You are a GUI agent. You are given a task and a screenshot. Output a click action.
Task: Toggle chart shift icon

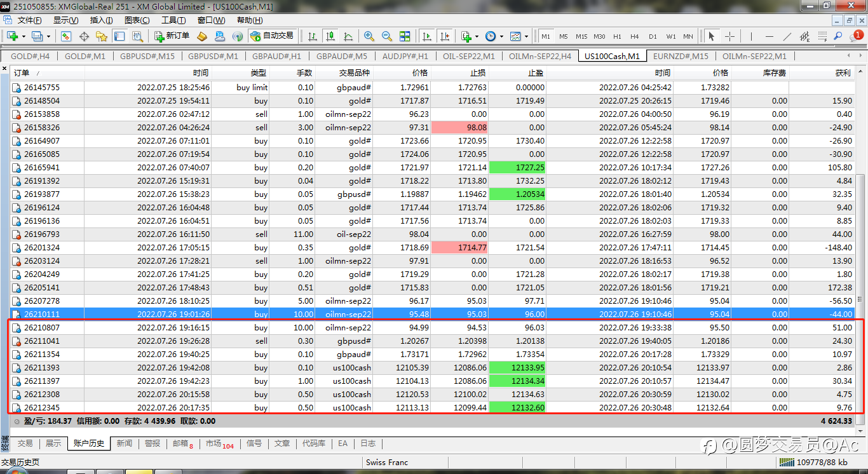point(445,36)
